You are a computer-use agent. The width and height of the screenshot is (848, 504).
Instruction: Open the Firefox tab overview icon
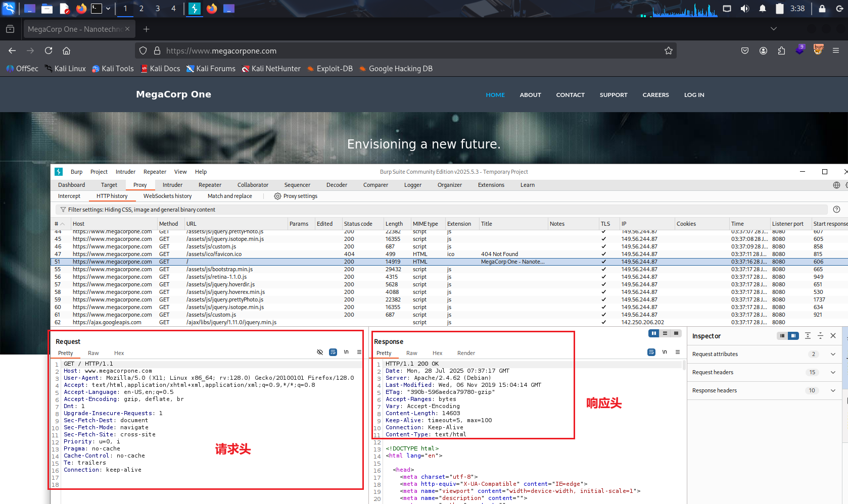click(x=10, y=29)
